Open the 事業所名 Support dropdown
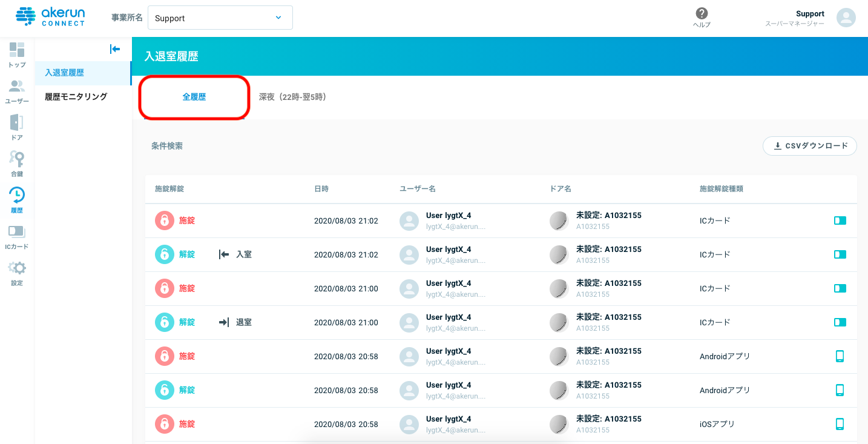868x444 pixels. click(220, 18)
